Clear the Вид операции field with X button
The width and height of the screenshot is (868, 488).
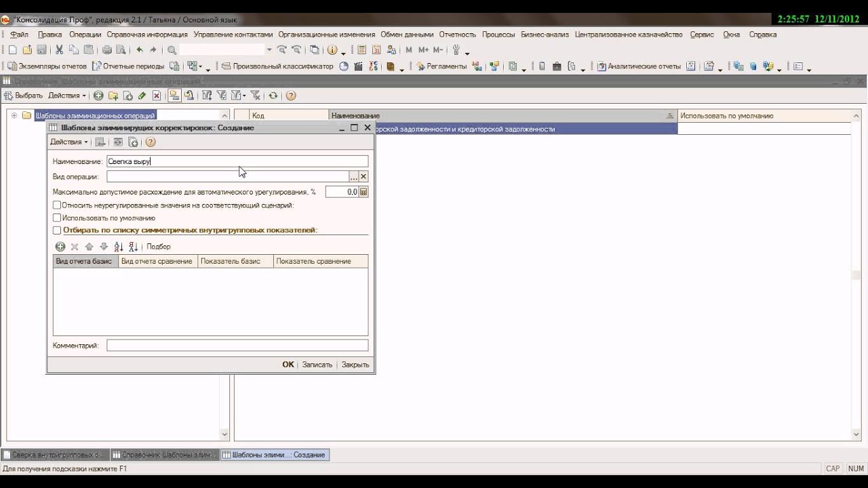(363, 176)
